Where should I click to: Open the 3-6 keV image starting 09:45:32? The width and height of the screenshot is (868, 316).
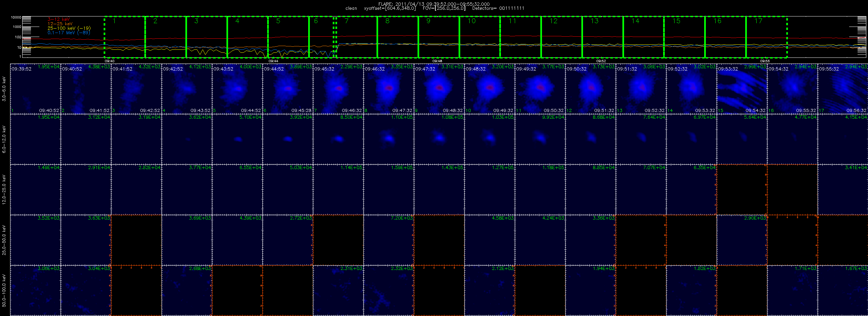338,88
